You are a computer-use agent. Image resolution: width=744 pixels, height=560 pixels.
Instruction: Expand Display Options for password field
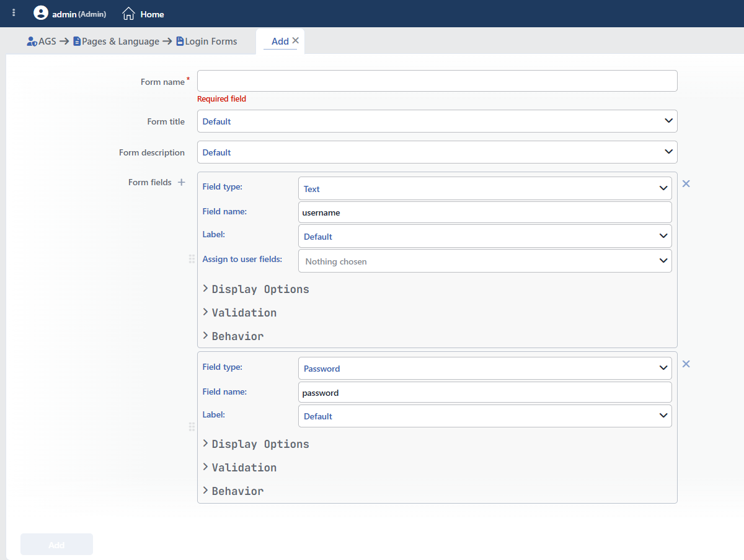click(x=255, y=444)
